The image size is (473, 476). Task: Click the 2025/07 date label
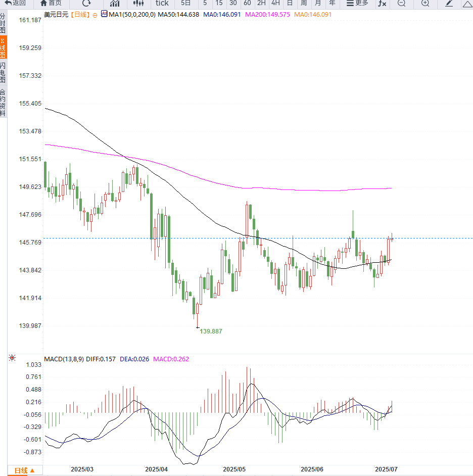[386, 469]
